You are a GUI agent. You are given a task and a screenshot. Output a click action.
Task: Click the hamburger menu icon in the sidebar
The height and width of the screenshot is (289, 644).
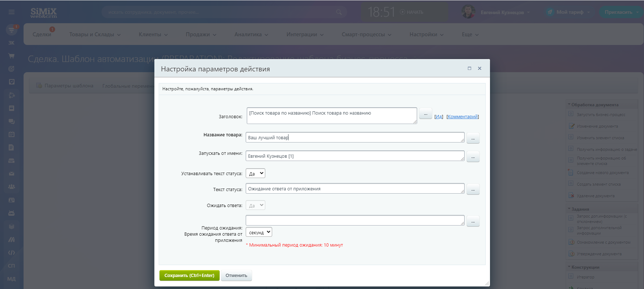pyautogui.click(x=12, y=12)
